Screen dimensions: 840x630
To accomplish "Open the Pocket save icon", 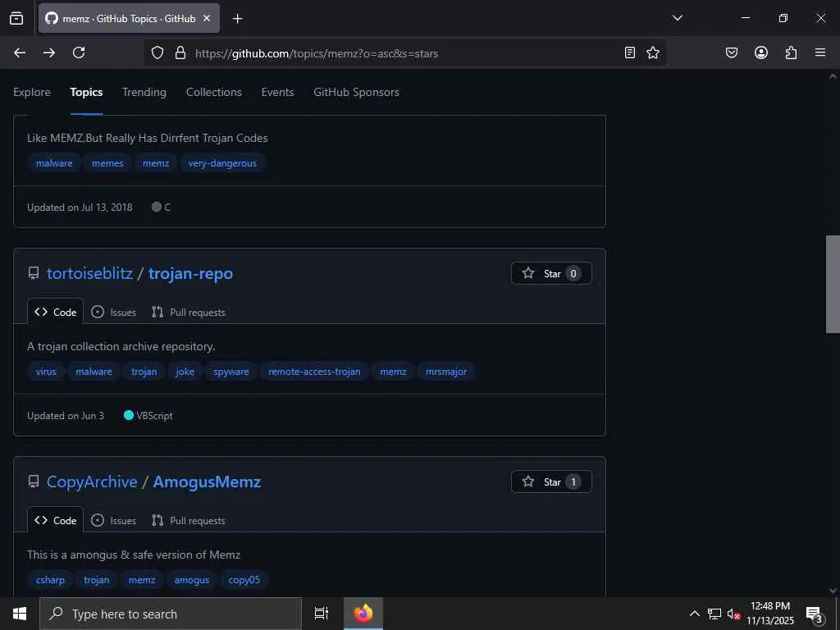I will click(732, 52).
